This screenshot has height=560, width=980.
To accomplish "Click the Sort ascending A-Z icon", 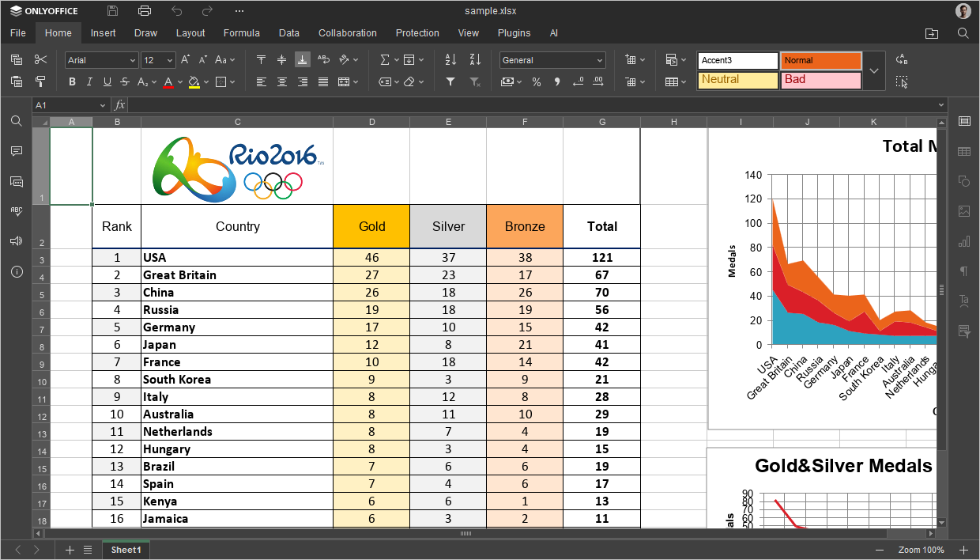I will coord(450,60).
